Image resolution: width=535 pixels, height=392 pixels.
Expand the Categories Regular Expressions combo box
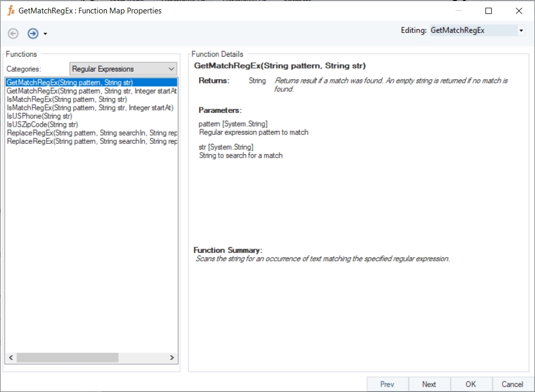[171, 69]
